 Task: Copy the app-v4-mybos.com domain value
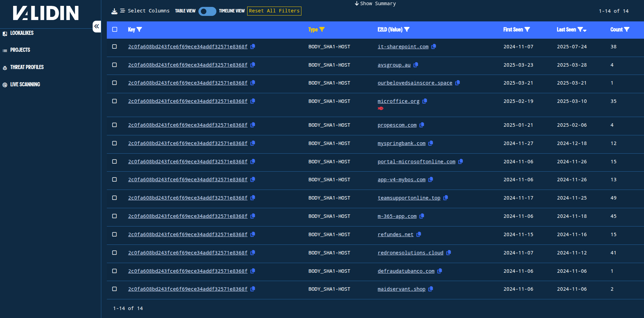click(x=431, y=180)
